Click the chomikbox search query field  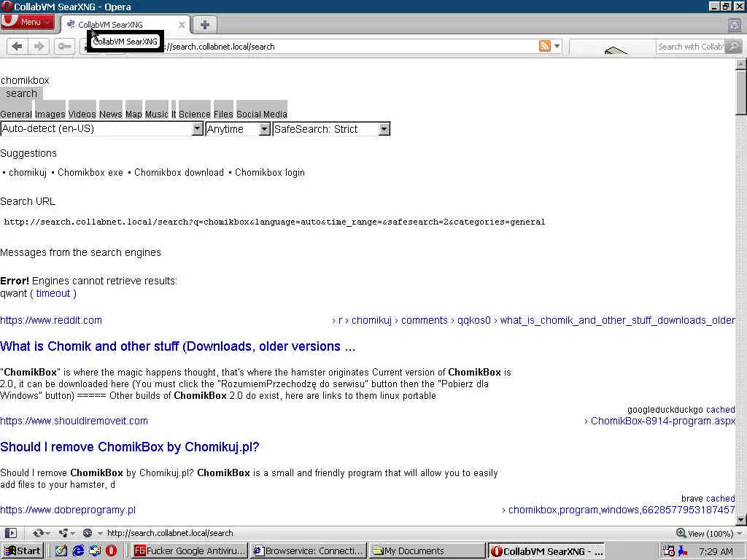pos(25,80)
